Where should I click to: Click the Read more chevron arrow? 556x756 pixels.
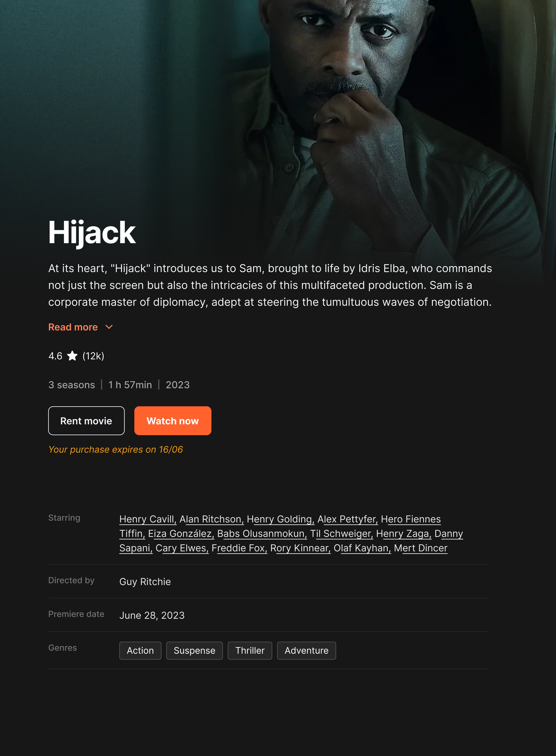(109, 327)
